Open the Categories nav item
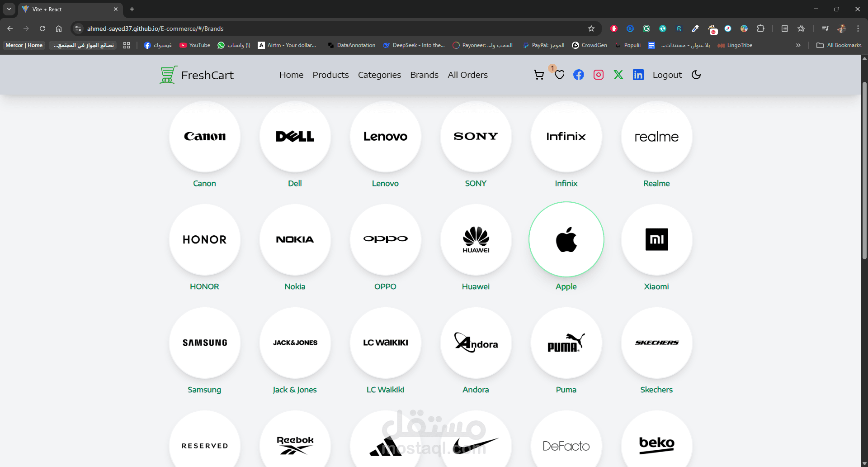The width and height of the screenshot is (868, 467). click(379, 75)
